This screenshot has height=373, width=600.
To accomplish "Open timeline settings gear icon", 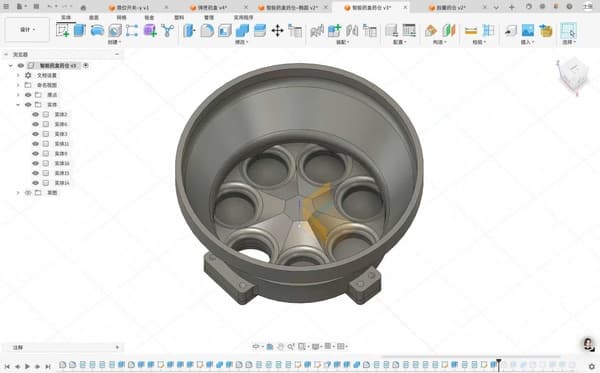I will click(592, 366).
